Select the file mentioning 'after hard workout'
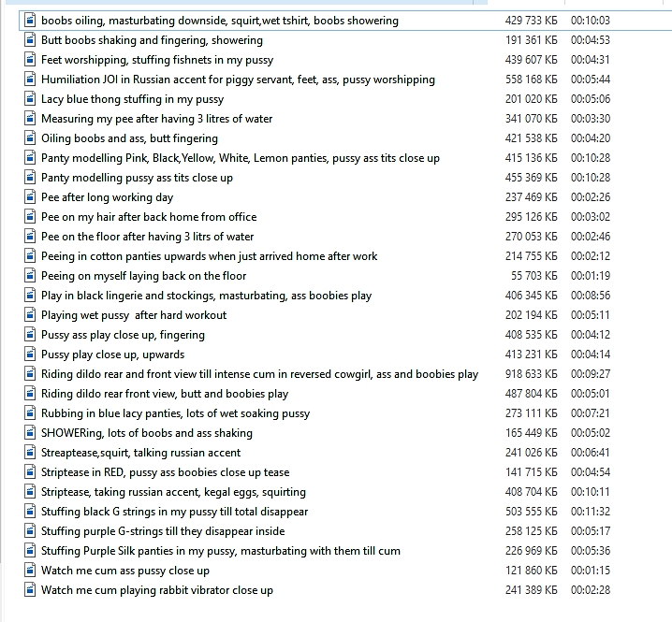 click(x=133, y=315)
